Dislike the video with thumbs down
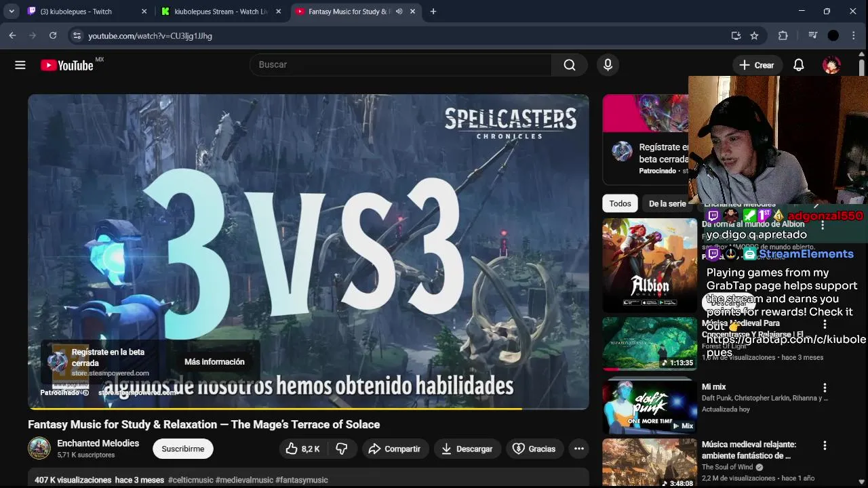Viewport: 868px width, 488px height. pyautogui.click(x=342, y=449)
